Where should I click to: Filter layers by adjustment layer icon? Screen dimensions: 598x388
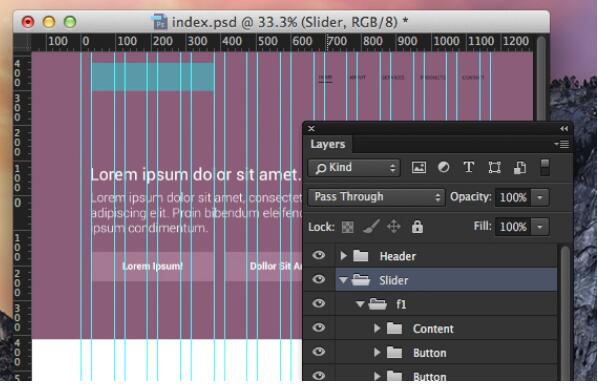point(443,167)
